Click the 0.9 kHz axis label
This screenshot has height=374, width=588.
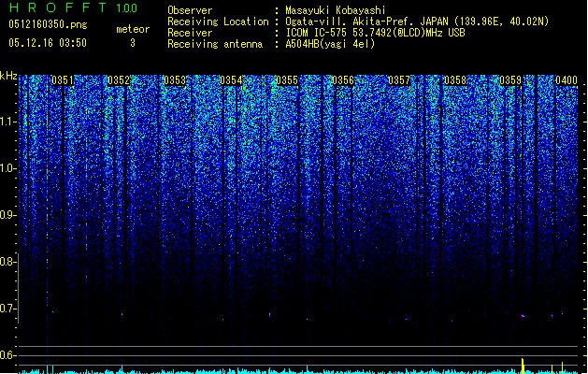click(8, 215)
